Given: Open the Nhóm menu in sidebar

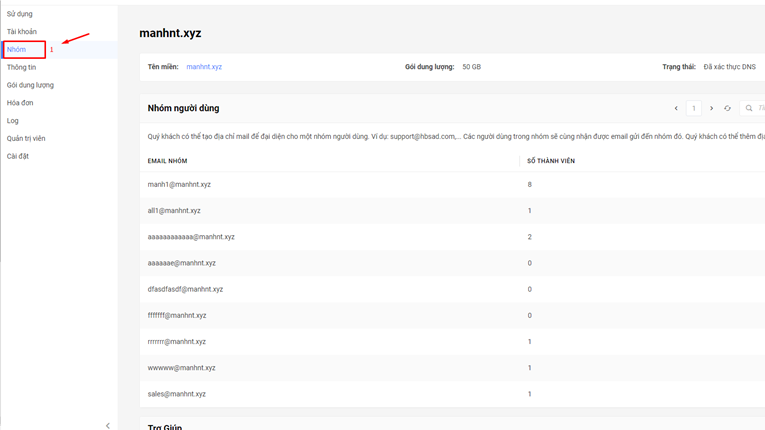Looking at the screenshot, I should click(17, 49).
